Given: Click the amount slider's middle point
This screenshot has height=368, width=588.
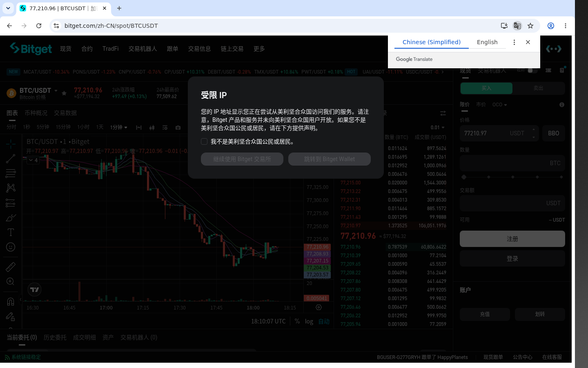Looking at the screenshot, I should [513, 177].
